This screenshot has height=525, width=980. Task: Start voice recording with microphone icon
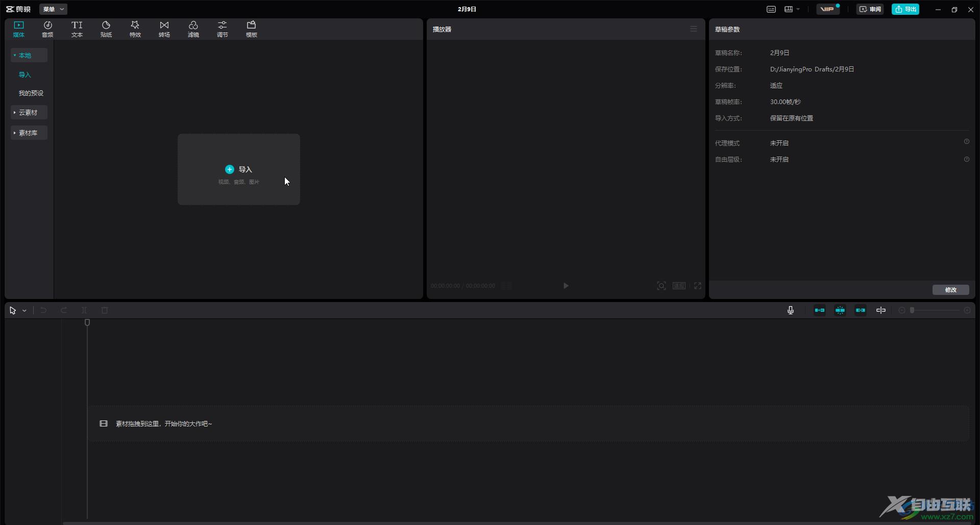(791, 310)
